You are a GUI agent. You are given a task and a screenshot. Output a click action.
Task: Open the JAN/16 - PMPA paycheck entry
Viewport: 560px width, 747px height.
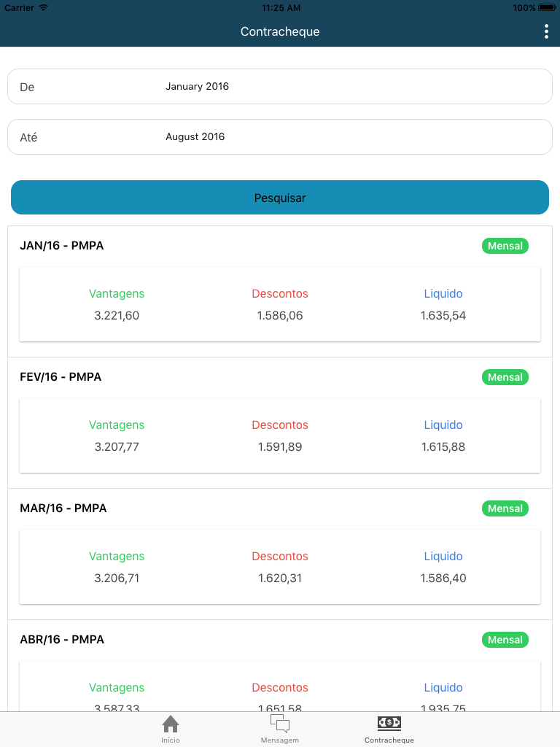point(280,292)
